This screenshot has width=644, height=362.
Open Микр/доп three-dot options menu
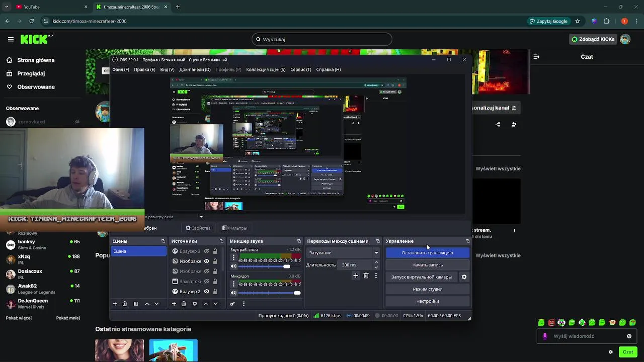(233, 284)
